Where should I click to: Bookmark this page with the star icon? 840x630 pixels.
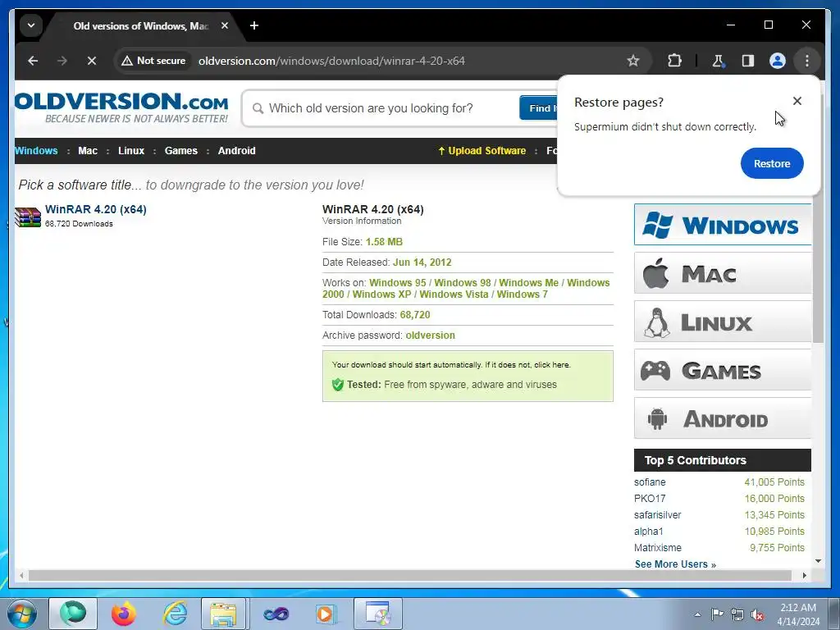(633, 61)
